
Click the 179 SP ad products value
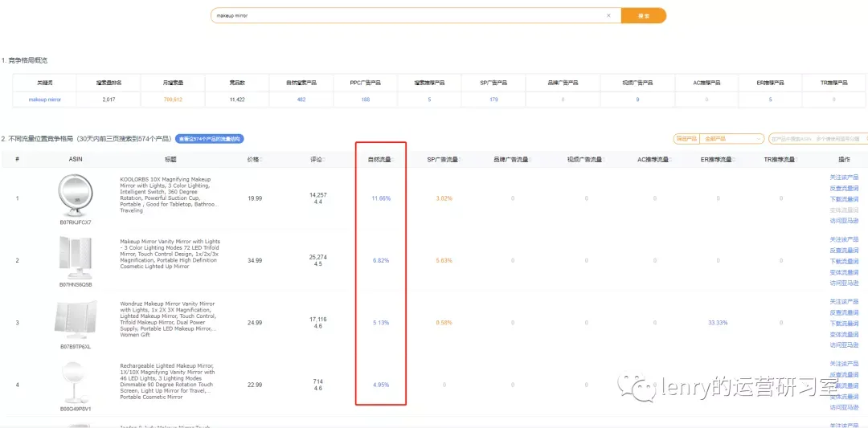[x=493, y=100]
